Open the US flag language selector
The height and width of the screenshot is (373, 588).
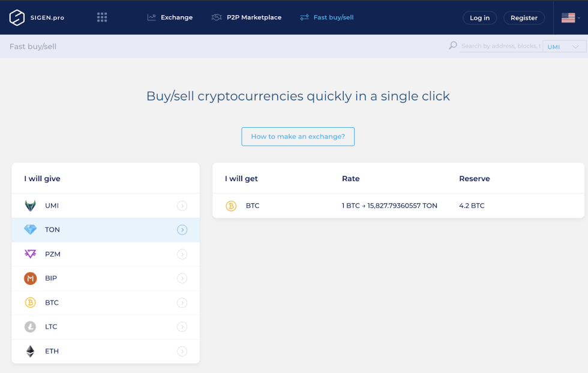[x=570, y=18]
